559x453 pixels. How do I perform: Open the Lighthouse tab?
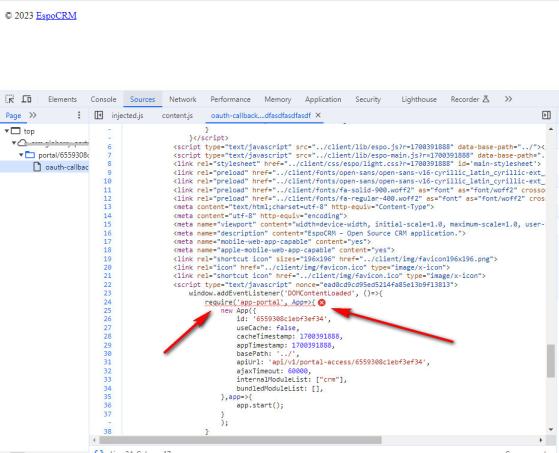click(419, 99)
